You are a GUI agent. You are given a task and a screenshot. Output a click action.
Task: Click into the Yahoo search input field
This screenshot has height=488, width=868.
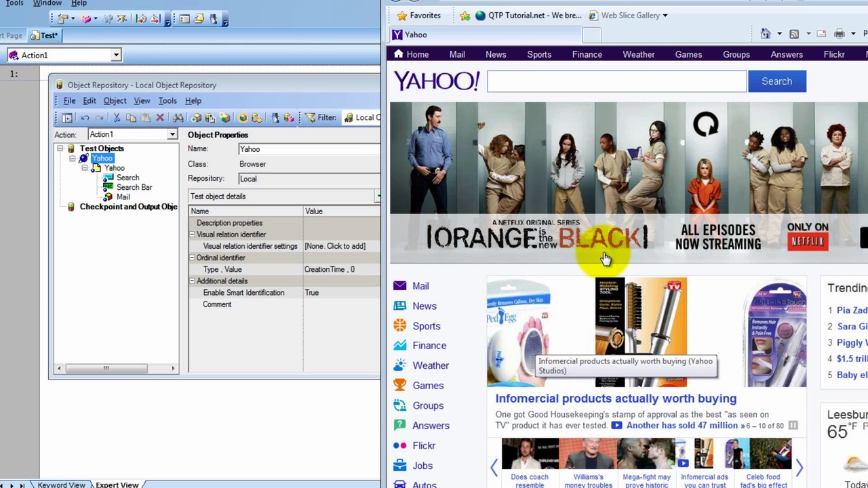616,81
